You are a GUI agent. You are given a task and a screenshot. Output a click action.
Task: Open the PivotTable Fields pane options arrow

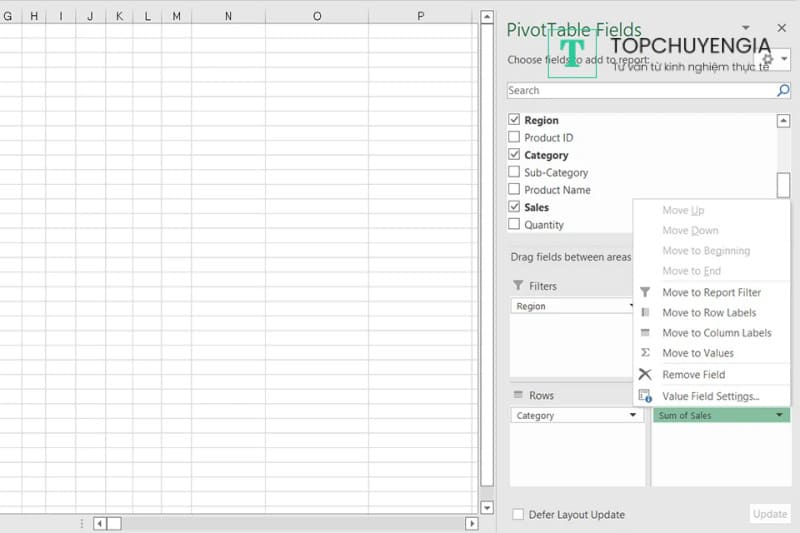(746, 28)
